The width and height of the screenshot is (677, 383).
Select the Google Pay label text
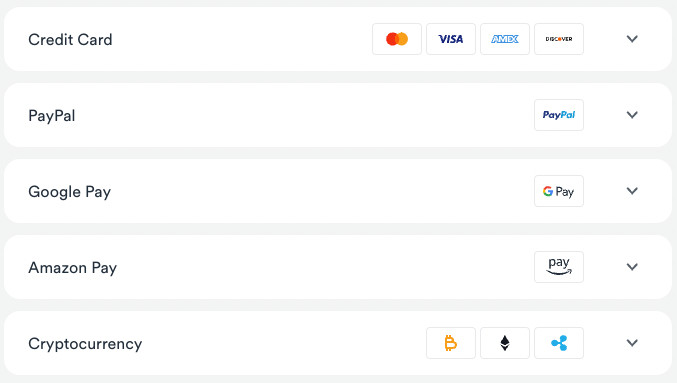pos(70,192)
